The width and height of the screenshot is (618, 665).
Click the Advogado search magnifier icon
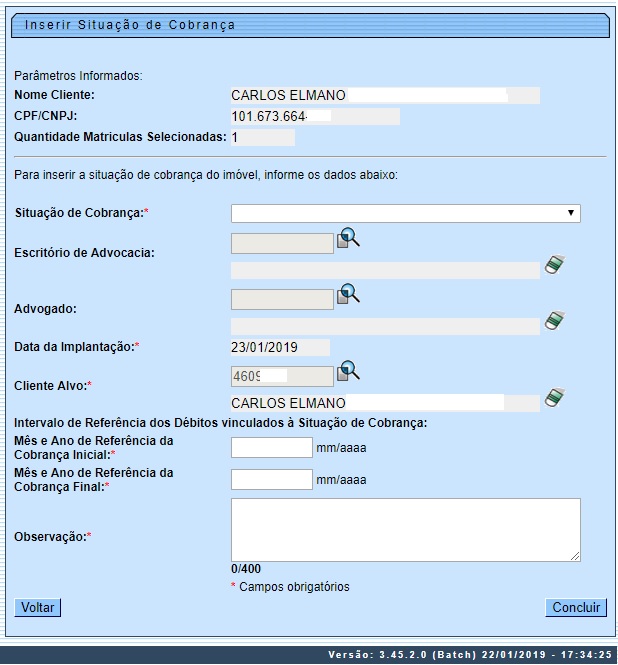click(348, 294)
